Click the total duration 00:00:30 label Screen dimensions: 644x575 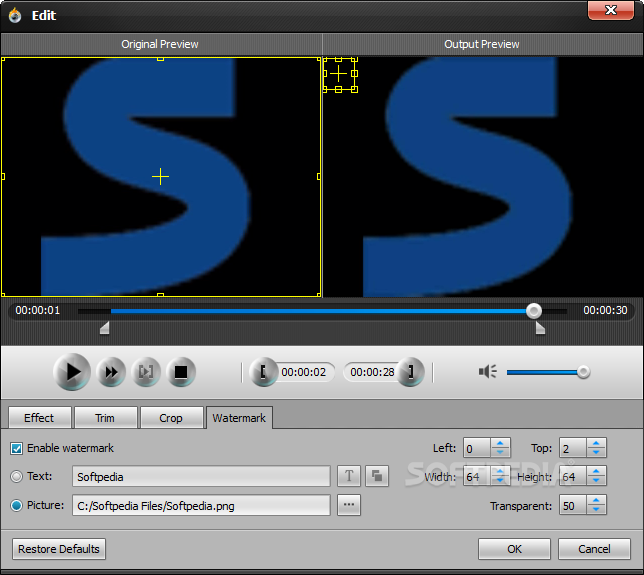[x=605, y=310]
